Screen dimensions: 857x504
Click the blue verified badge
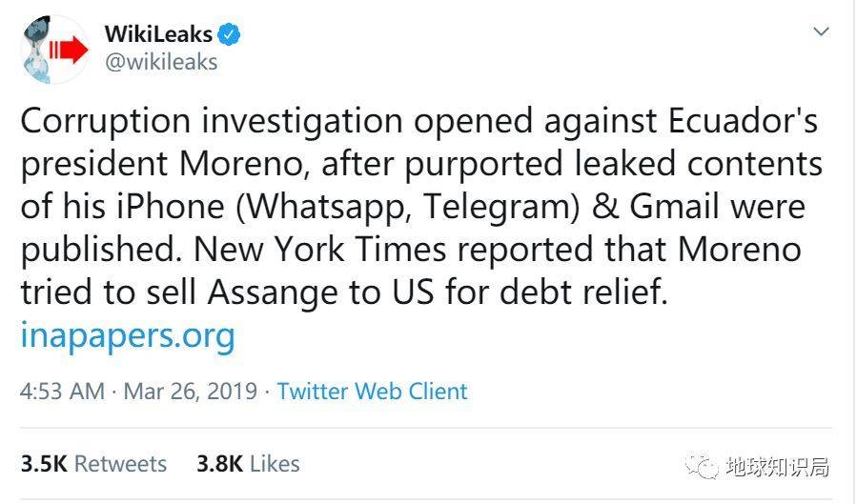click(230, 35)
